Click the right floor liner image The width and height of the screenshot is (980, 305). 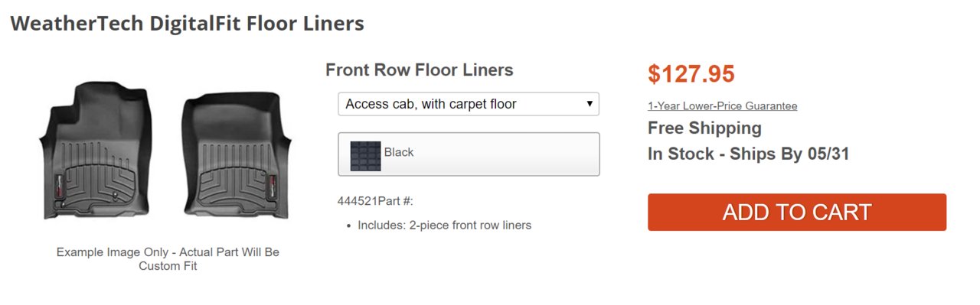[x=237, y=154]
